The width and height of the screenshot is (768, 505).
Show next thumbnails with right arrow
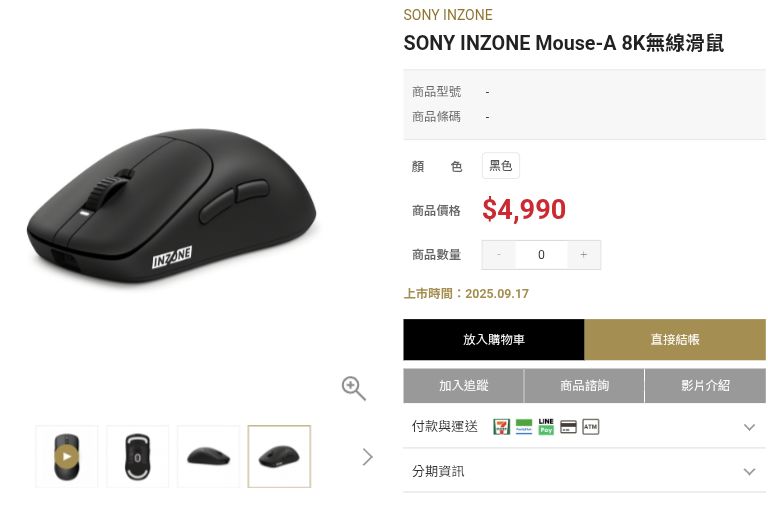(367, 457)
